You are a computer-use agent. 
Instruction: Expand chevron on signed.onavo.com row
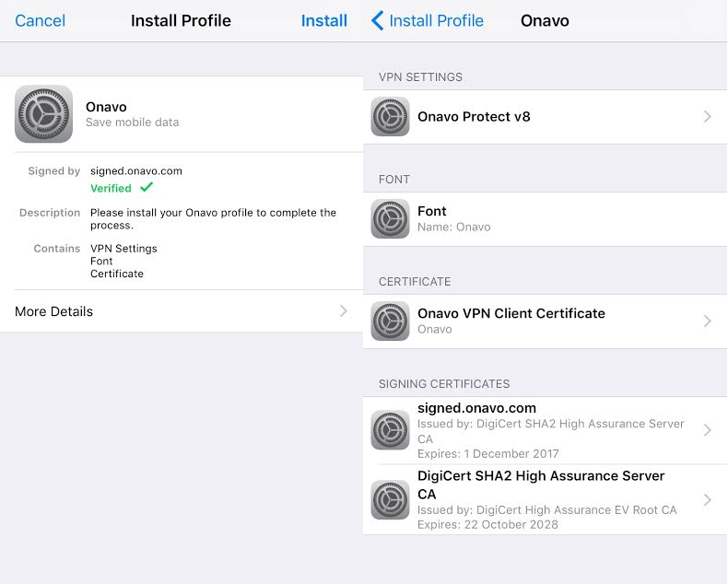(707, 430)
